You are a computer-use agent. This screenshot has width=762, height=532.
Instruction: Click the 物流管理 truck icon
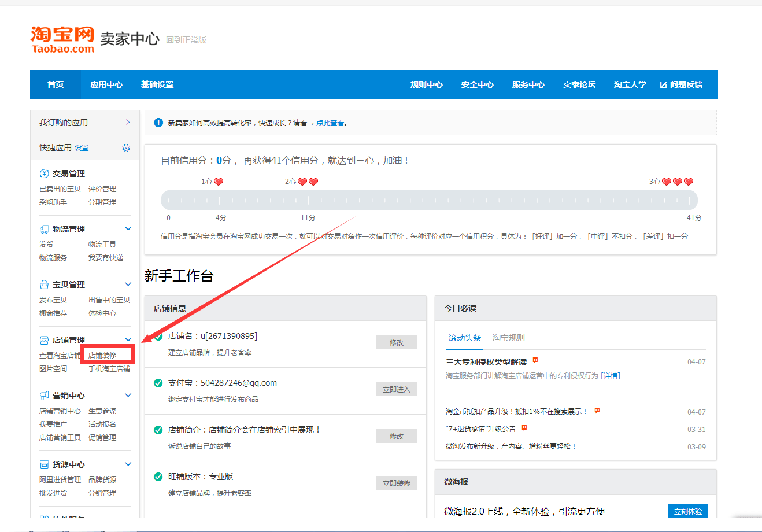[x=44, y=229]
